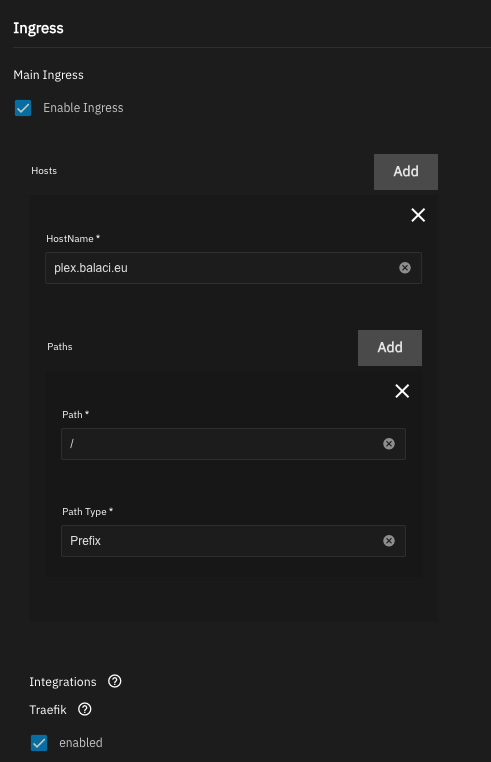Select the Ingress section heading
491x762 pixels.
(x=38, y=28)
